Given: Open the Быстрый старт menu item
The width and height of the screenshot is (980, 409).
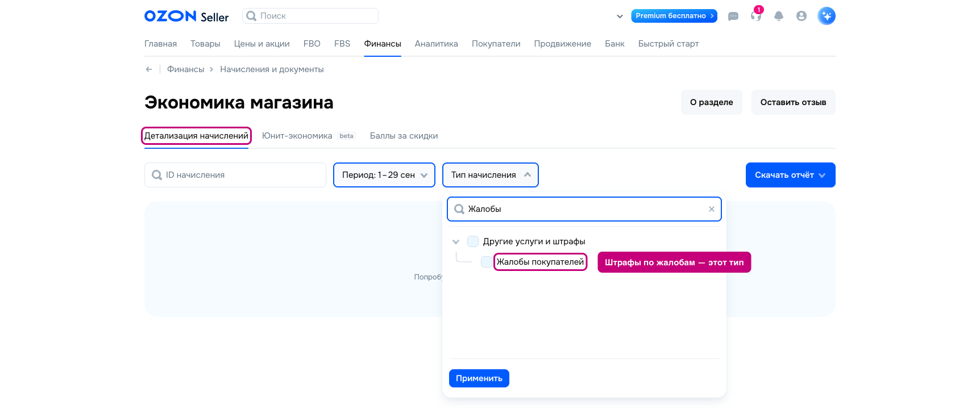Looking at the screenshot, I should click(668, 44).
